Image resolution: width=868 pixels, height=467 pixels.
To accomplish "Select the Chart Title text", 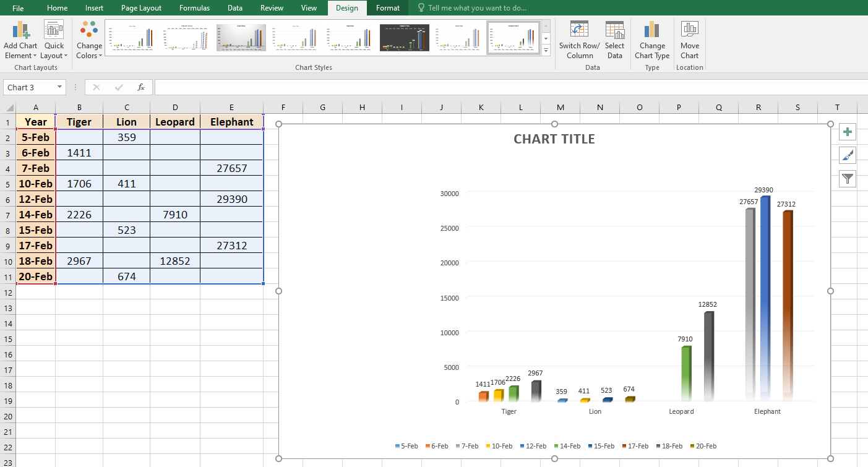I will pyautogui.click(x=554, y=139).
